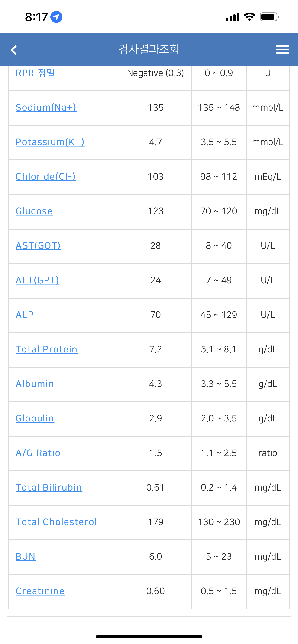Select the ALP test link
The image size is (298, 644).
(25, 315)
